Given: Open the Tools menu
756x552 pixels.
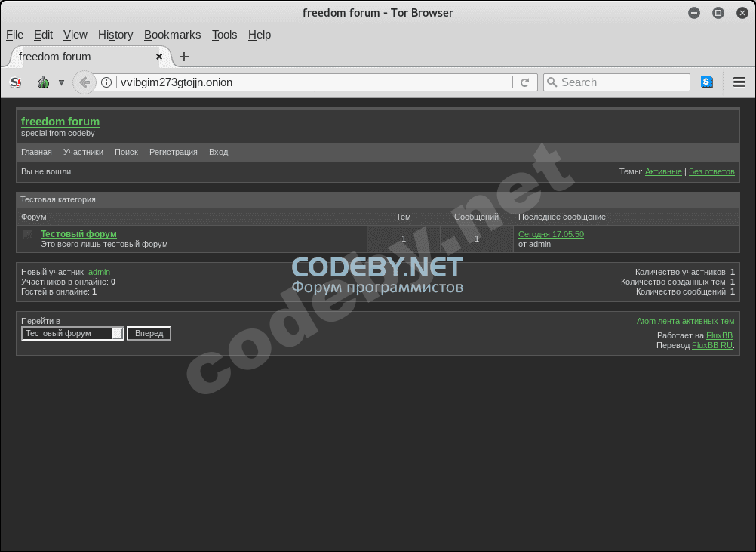Looking at the screenshot, I should pyautogui.click(x=224, y=35).
